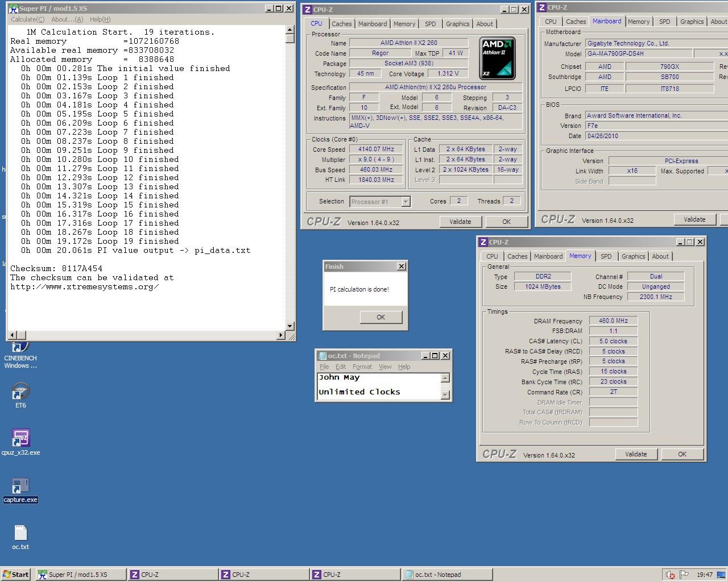Click the Core Speed value 4140.07 MHz
Screen dimensions: 728x582
[377, 149]
